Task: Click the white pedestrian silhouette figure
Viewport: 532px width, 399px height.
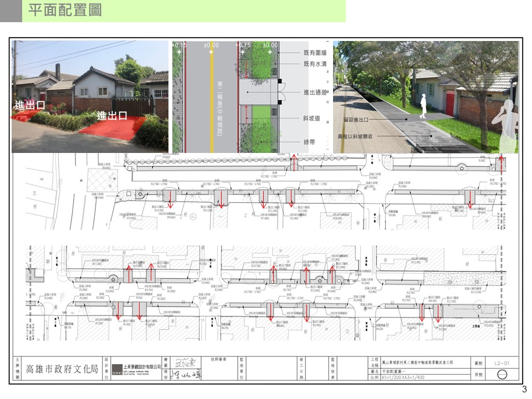Action: 422,106
